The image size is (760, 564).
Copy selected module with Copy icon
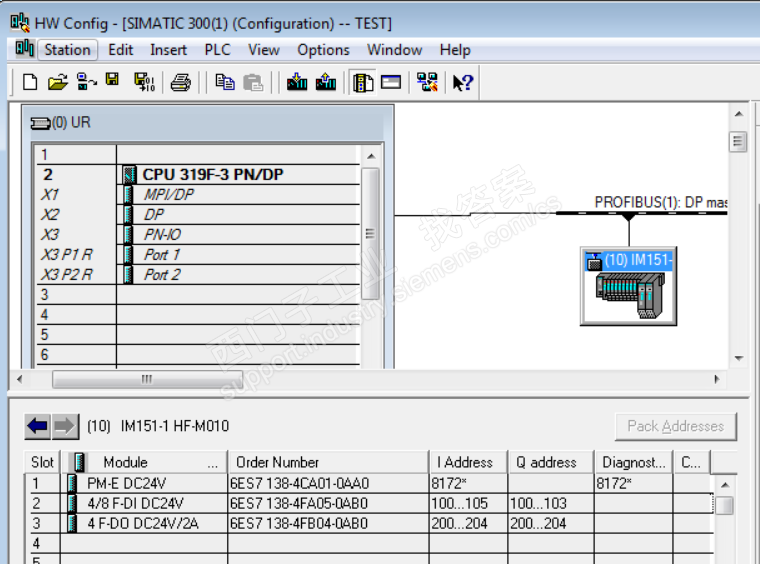click(x=224, y=82)
